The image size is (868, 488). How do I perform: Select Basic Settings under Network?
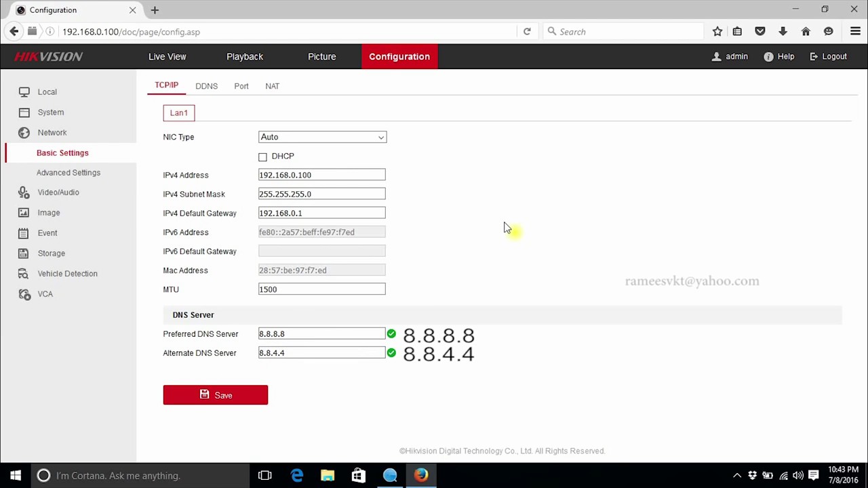62,153
